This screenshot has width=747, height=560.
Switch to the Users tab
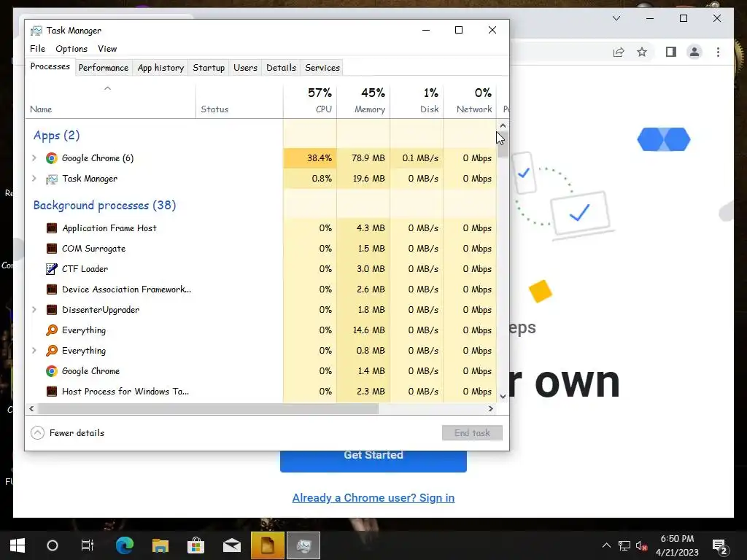(x=245, y=68)
